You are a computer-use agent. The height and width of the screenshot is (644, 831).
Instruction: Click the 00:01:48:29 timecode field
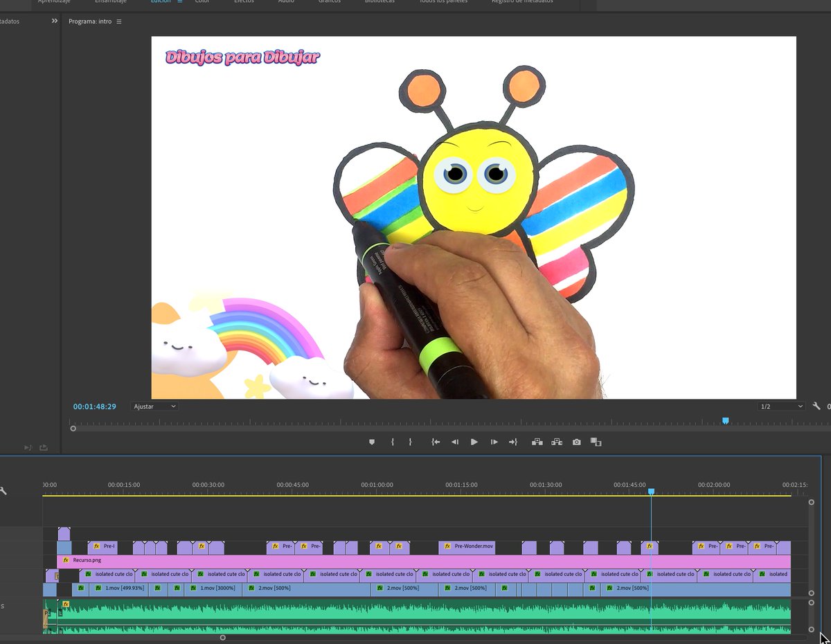[95, 406]
